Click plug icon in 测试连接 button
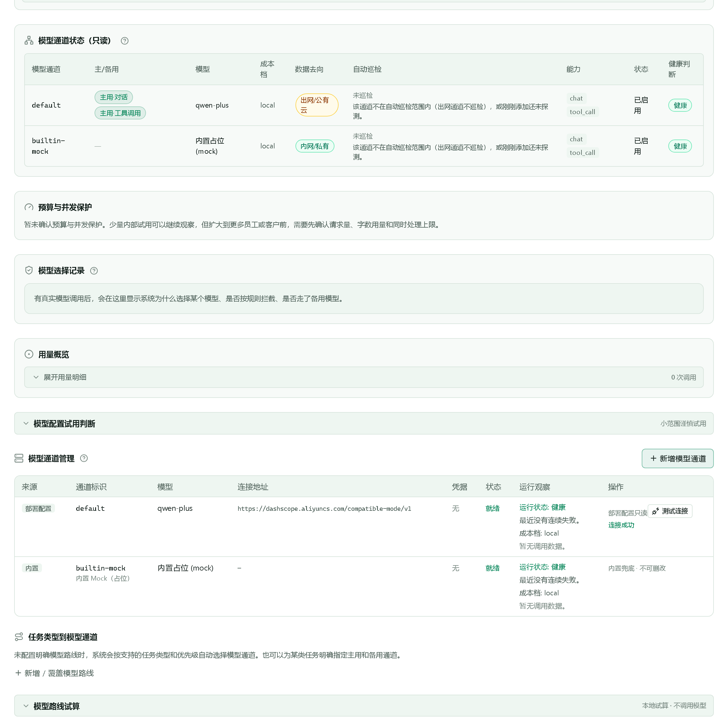The height and width of the screenshot is (726, 728). [656, 511]
